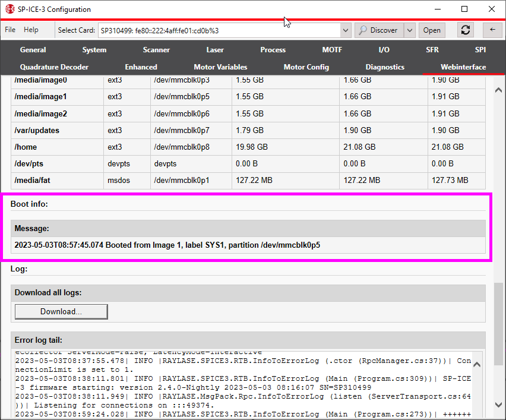506x420 pixels.
Task: Click the Boot info heading
Action: 29,204
